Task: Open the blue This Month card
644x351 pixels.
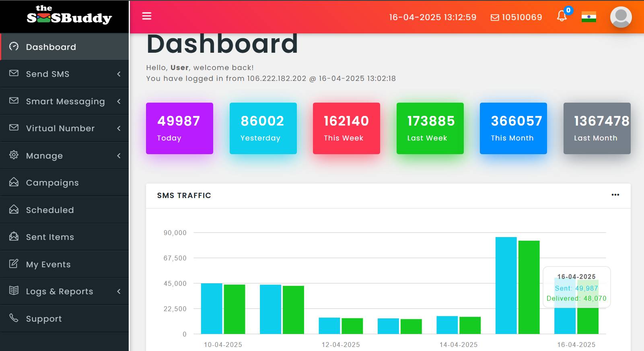Action: [x=513, y=128]
